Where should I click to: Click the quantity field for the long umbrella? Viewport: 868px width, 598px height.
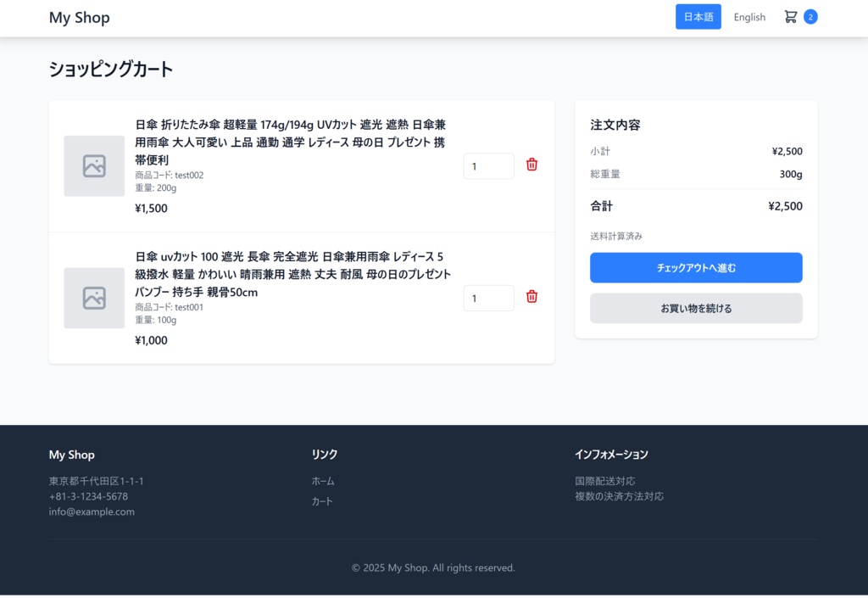coord(488,298)
